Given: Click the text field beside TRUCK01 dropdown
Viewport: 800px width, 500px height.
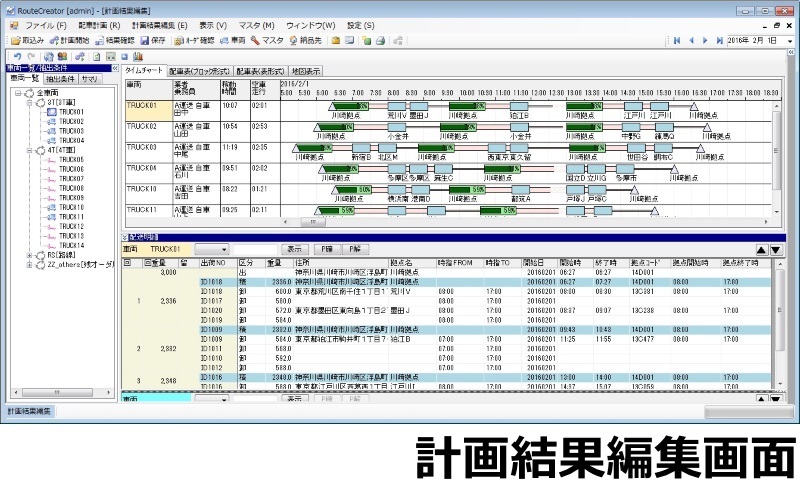Looking at the screenshot, I should tap(255, 249).
